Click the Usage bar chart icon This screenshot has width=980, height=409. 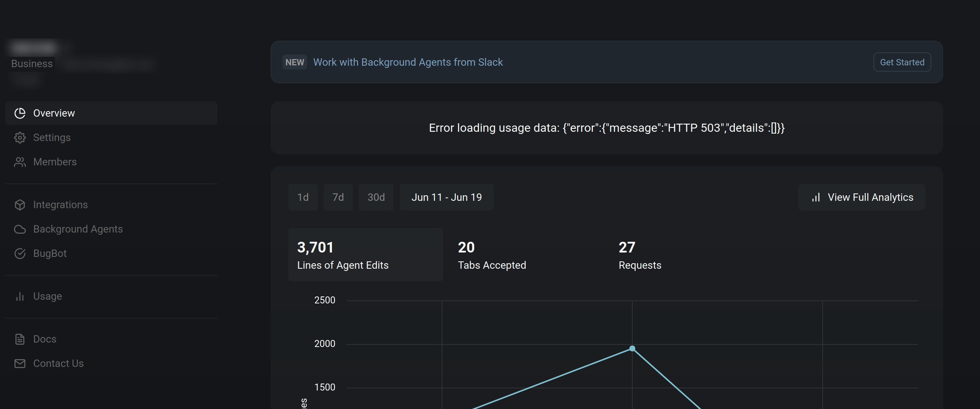point(20,296)
